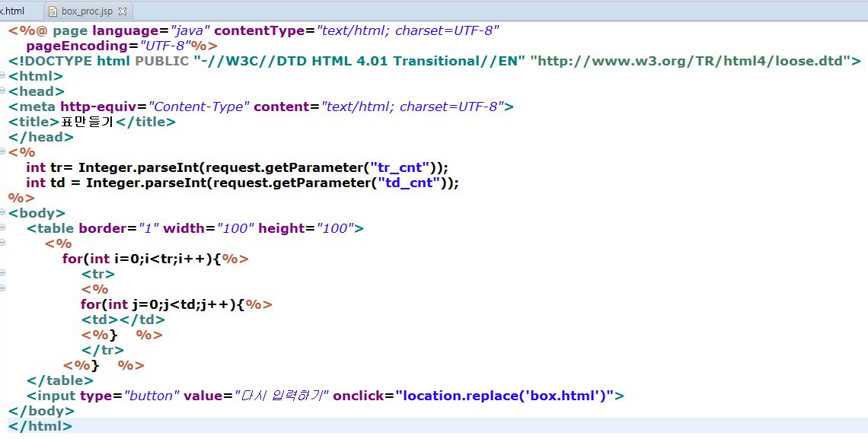
Task: Collapse the fold marker beside the outer for-loop scriptlet
Action: pos(3,242)
